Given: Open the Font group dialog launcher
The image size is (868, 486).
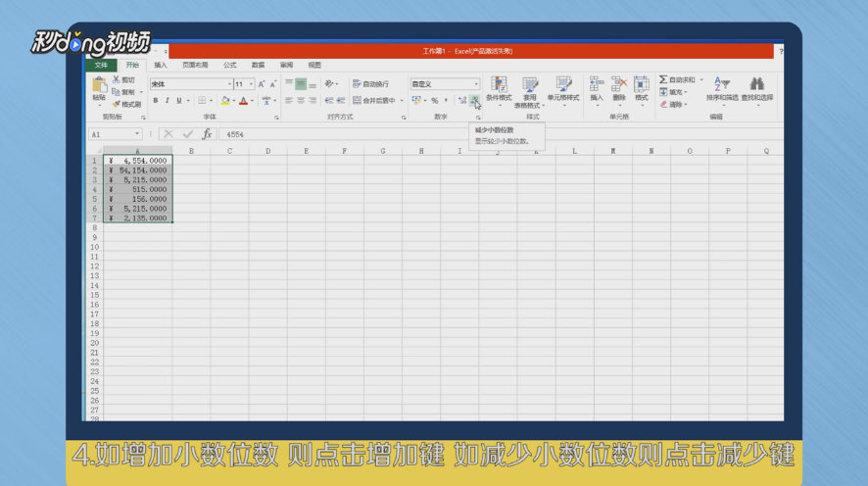Looking at the screenshot, I should point(276,118).
